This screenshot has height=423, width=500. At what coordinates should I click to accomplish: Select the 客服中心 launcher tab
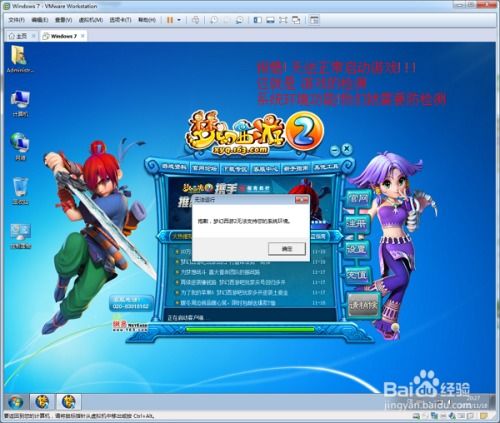(x=265, y=169)
